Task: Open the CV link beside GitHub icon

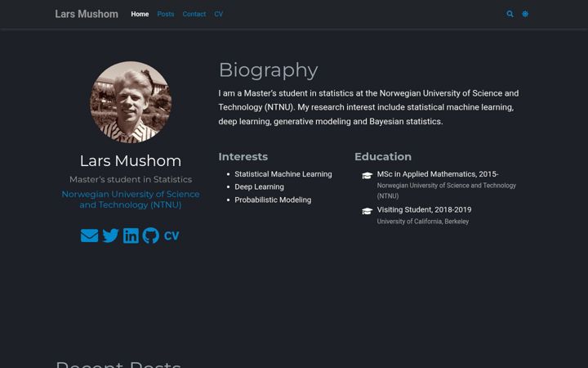Action: [171, 236]
